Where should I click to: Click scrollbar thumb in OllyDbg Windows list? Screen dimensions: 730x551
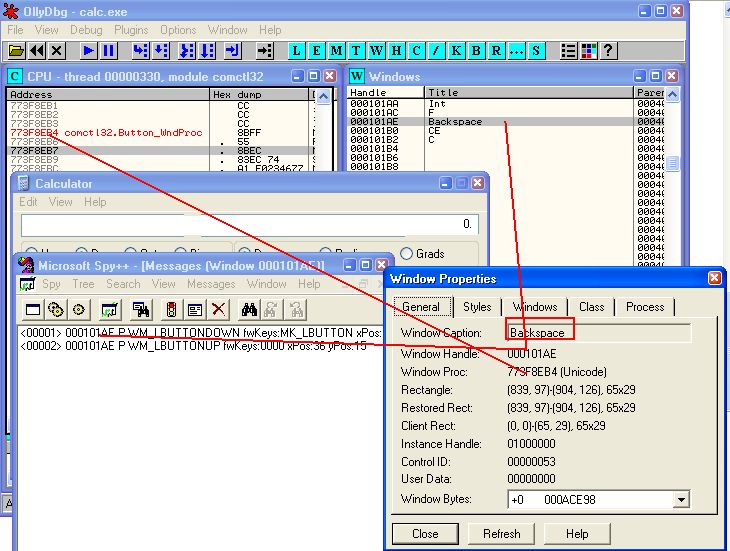point(672,164)
